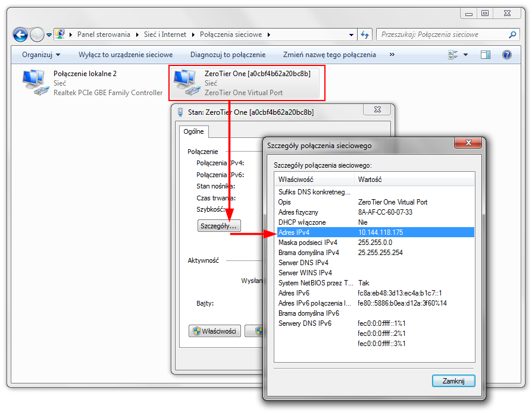This screenshot has width=532, height=415.
Task: Click the Właściwość column header
Action: pyautogui.click(x=314, y=180)
